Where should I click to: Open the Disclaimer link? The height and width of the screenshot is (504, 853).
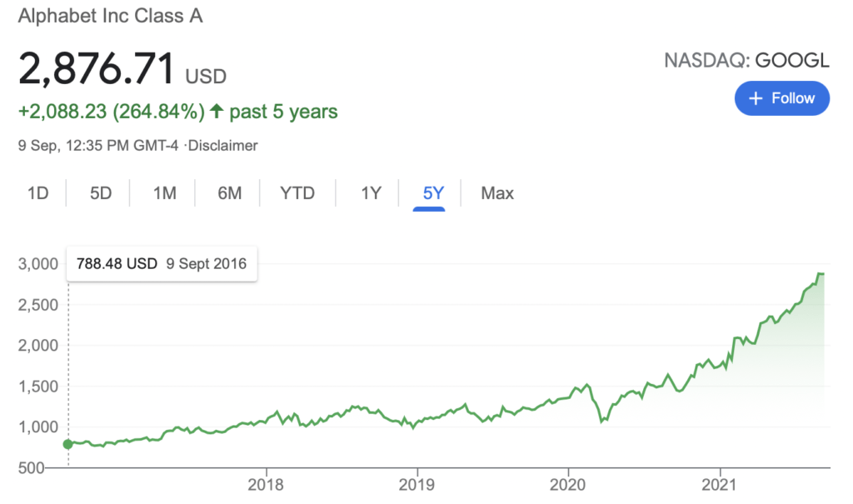pyautogui.click(x=223, y=146)
